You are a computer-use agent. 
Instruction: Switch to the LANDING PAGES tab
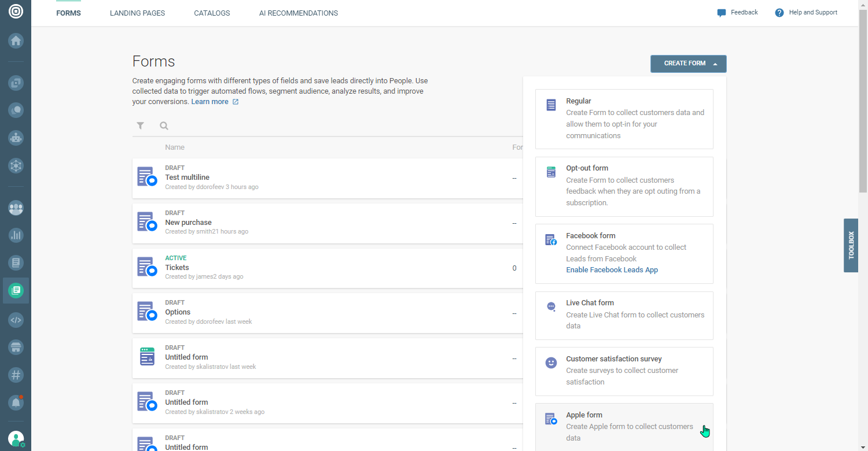coord(137,13)
